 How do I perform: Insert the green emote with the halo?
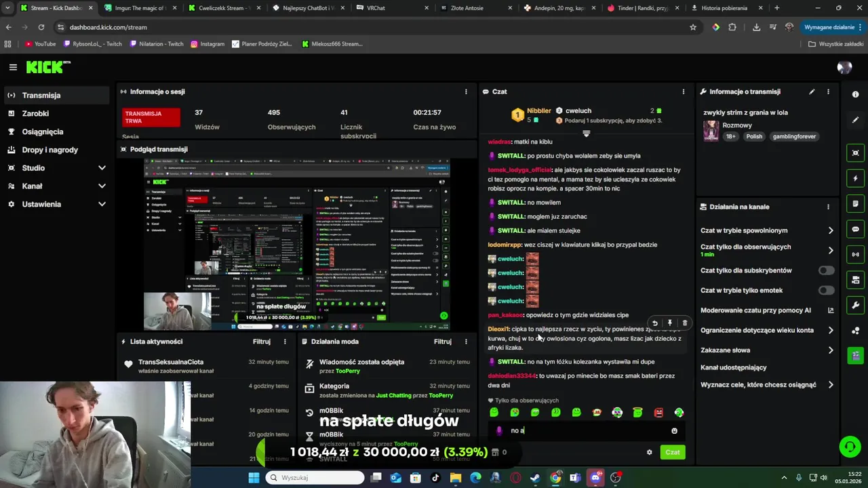[x=637, y=412]
